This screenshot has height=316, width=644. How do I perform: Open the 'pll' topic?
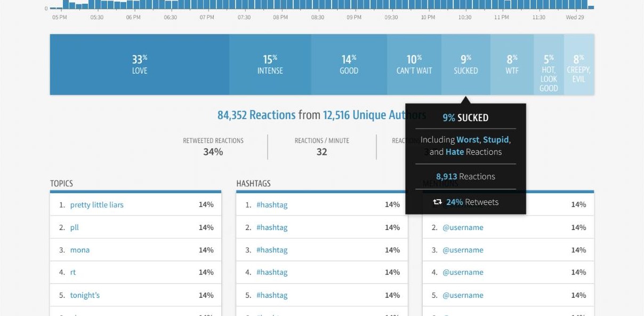[75, 227]
